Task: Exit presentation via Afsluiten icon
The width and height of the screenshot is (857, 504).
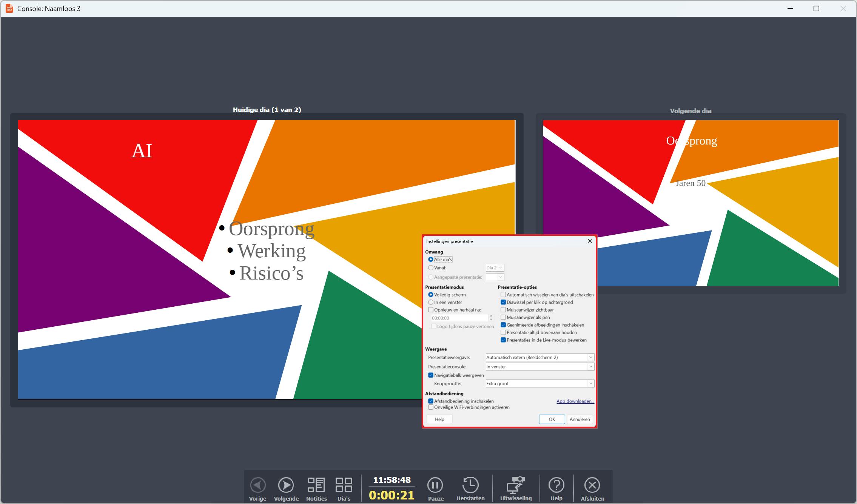Action: tap(592, 485)
